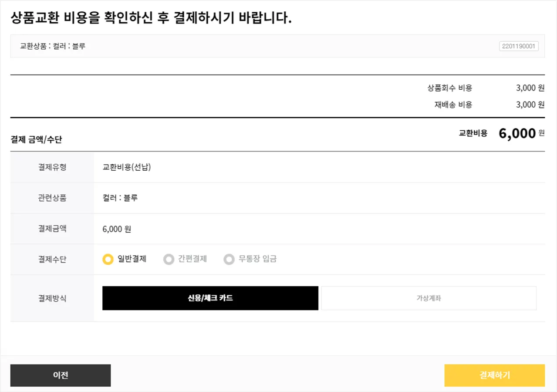Go back with the 이전 button
Viewport: 557px width, 392px height.
coord(61,375)
